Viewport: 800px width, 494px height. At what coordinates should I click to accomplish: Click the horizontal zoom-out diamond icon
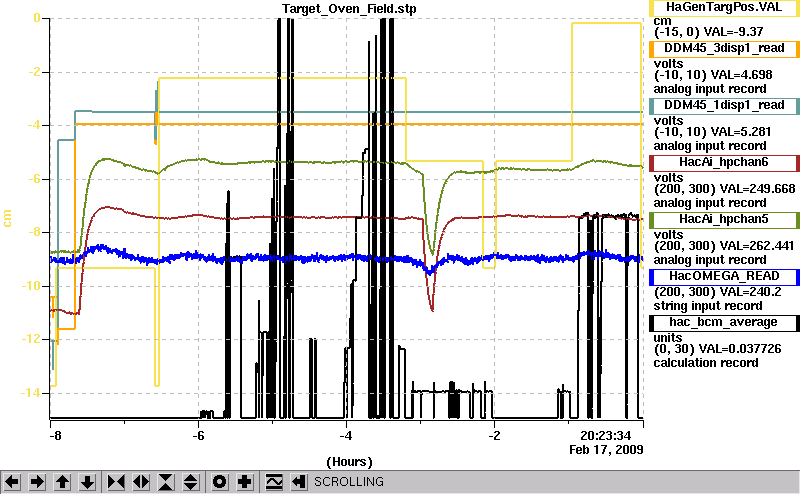click(141, 482)
